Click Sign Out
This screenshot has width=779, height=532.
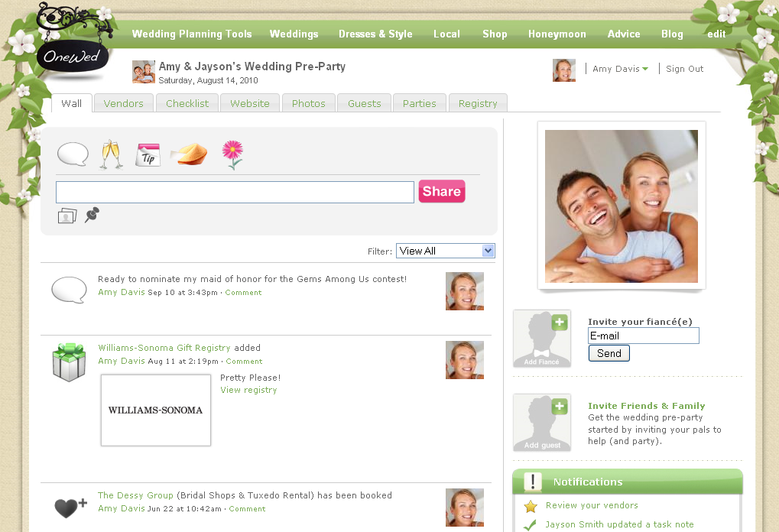point(685,69)
